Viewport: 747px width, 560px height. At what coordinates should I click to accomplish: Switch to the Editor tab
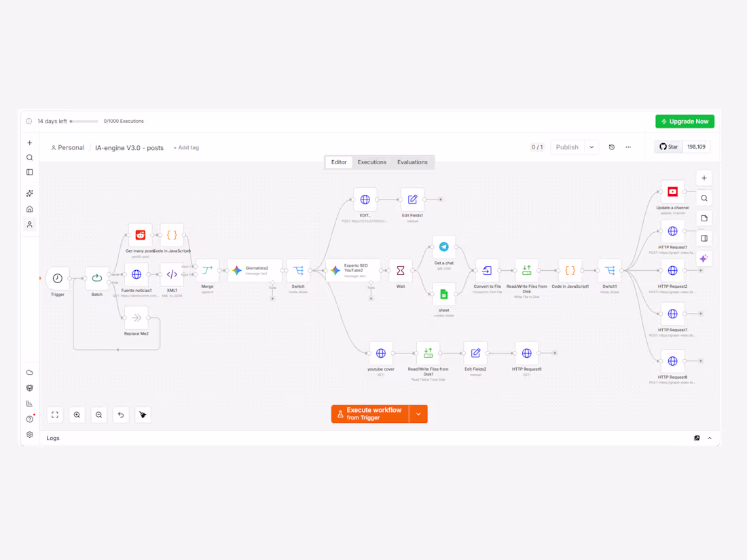[339, 162]
